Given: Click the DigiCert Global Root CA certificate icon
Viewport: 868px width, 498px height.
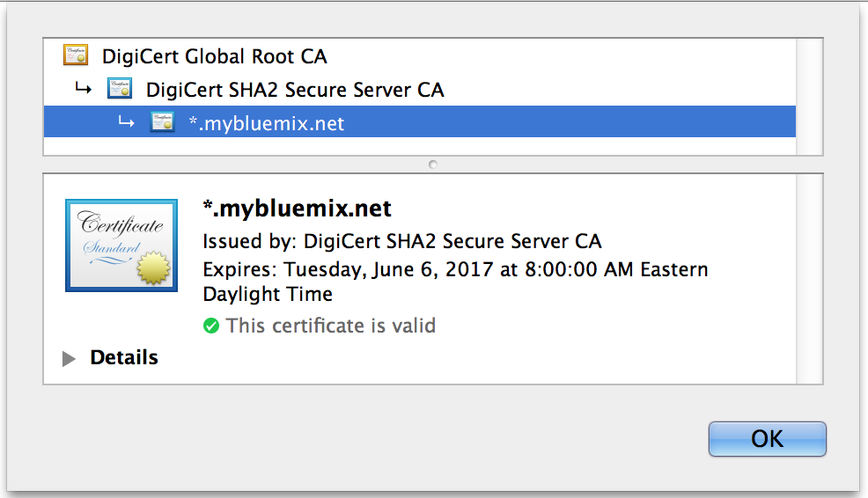Looking at the screenshot, I should 76,55.
